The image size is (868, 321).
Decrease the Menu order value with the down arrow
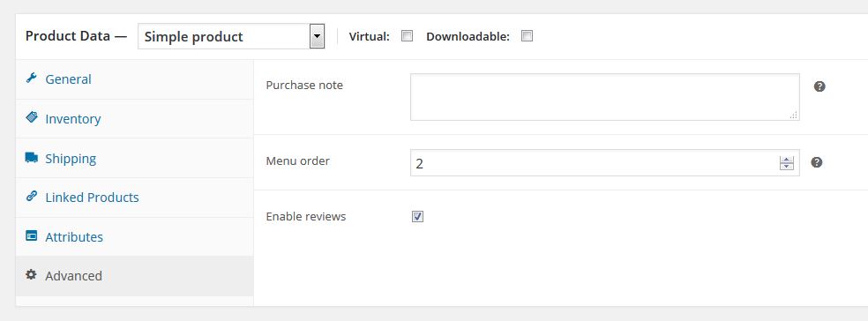[787, 167]
